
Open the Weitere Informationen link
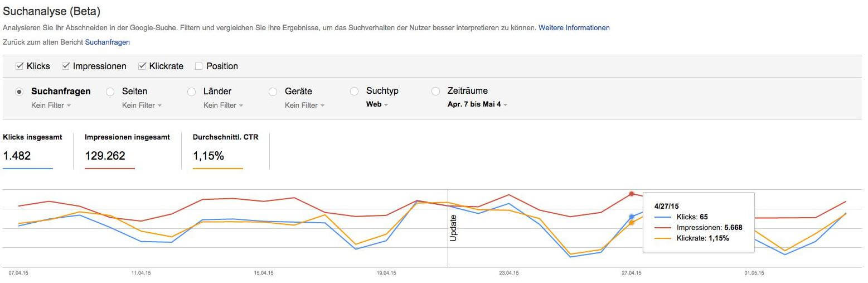[574, 27]
